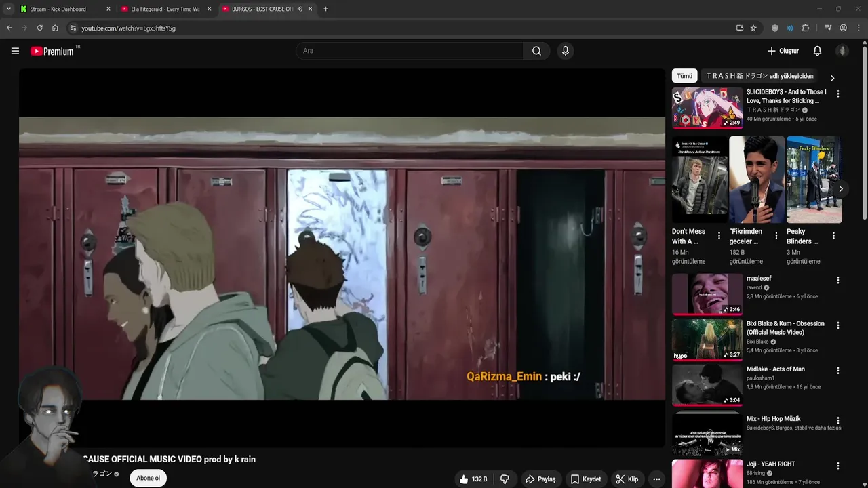The width and height of the screenshot is (868, 488).
Task: Open a new browser tab
Action: (x=325, y=9)
